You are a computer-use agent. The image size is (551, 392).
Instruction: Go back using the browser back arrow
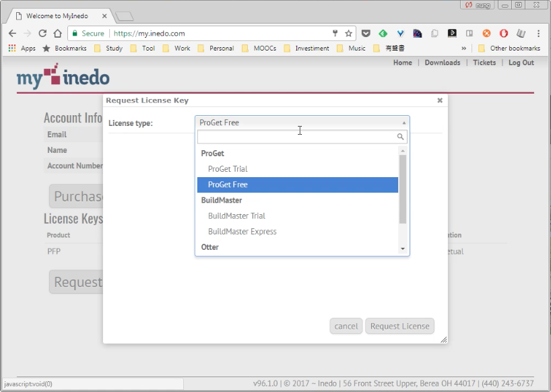pyautogui.click(x=12, y=34)
